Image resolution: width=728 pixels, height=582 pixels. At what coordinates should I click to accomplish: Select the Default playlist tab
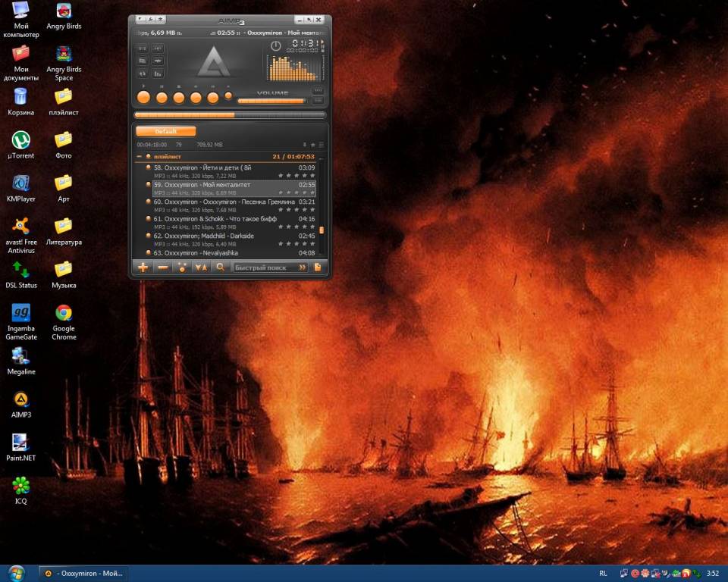[x=166, y=131]
